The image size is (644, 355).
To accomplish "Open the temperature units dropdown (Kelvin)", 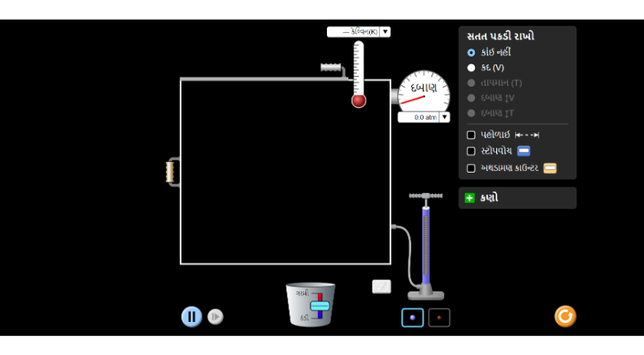I will pos(386,31).
